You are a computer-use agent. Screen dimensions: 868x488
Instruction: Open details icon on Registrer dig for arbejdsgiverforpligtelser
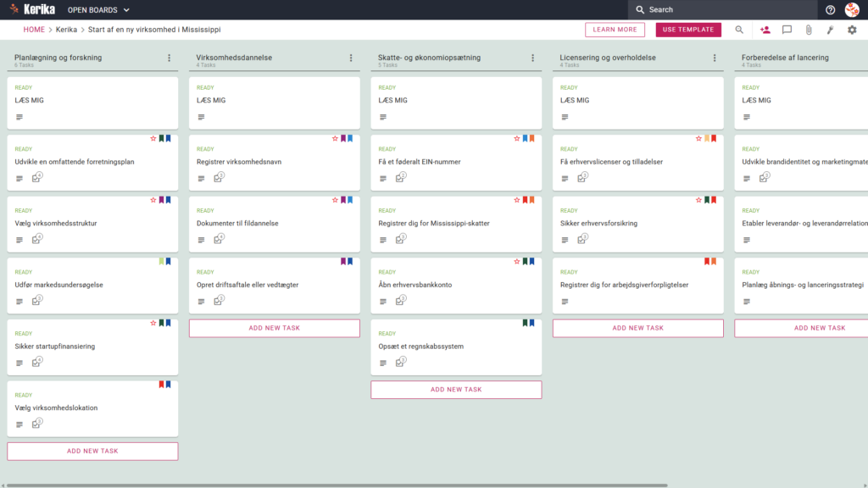[565, 302]
